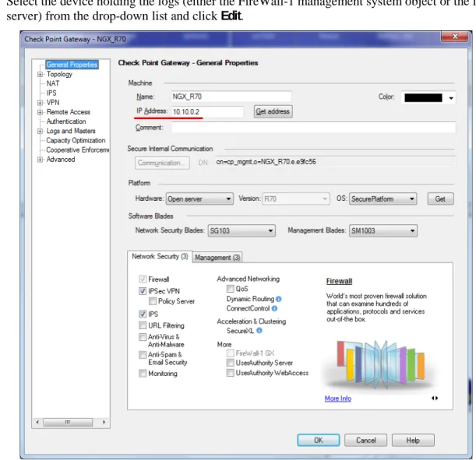Enable UserAuthority Server checkbox
This screenshot has height=460, width=476.
pos(231,363)
